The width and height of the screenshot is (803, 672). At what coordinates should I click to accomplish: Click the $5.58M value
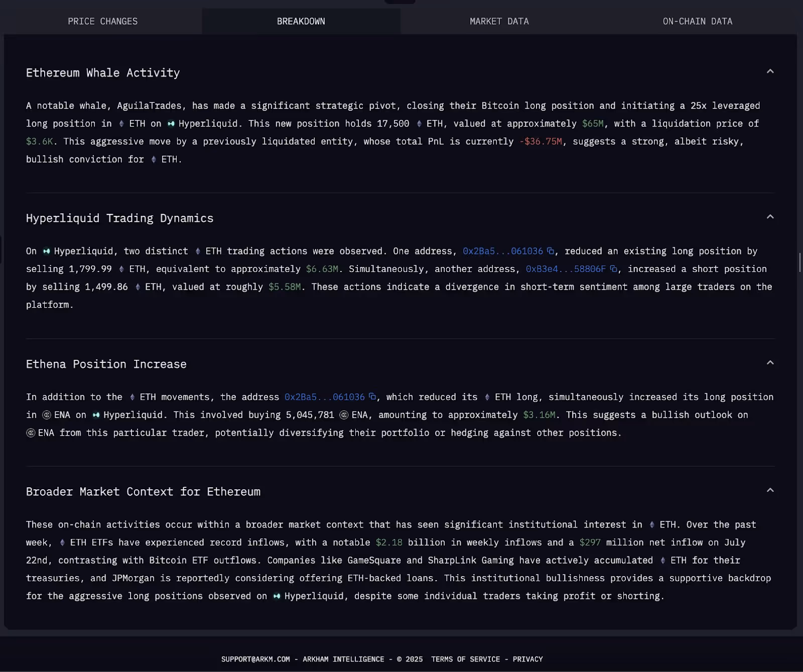(285, 287)
